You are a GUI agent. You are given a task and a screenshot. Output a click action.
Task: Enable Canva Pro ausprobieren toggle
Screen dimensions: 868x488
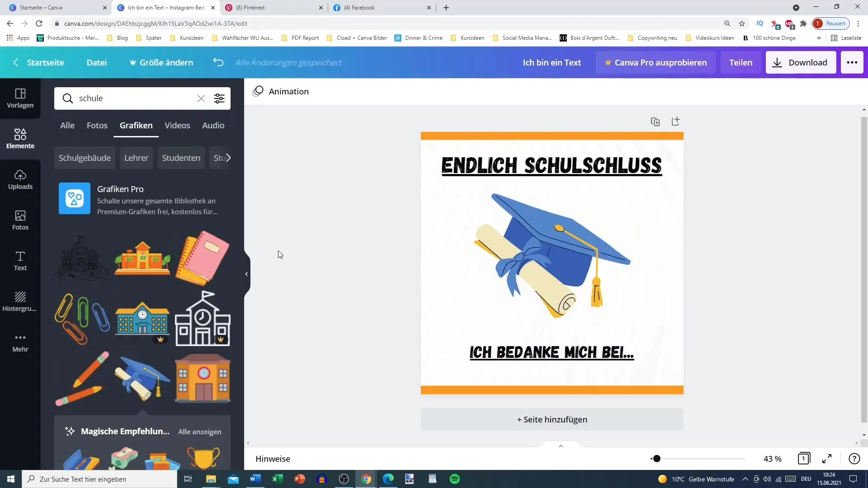pyautogui.click(x=655, y=62)
